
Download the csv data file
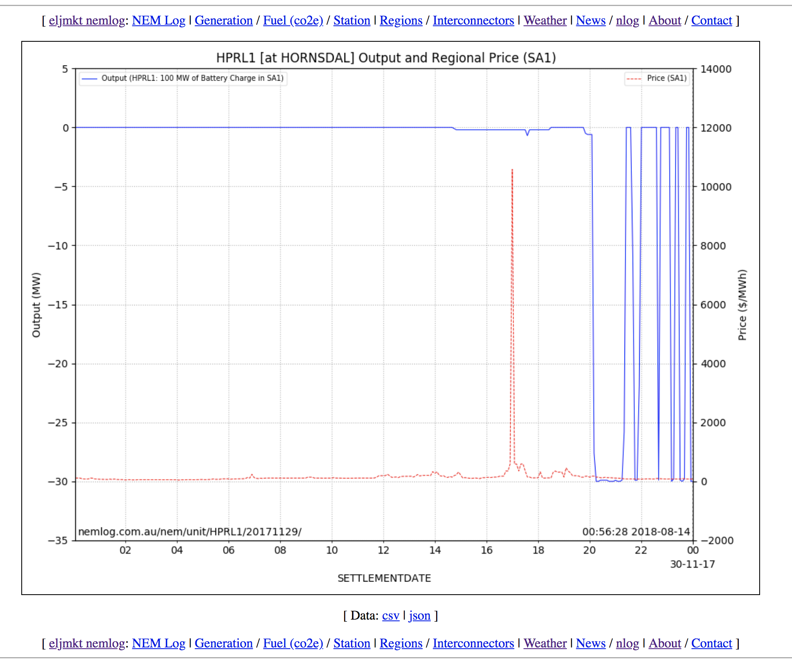390,616
